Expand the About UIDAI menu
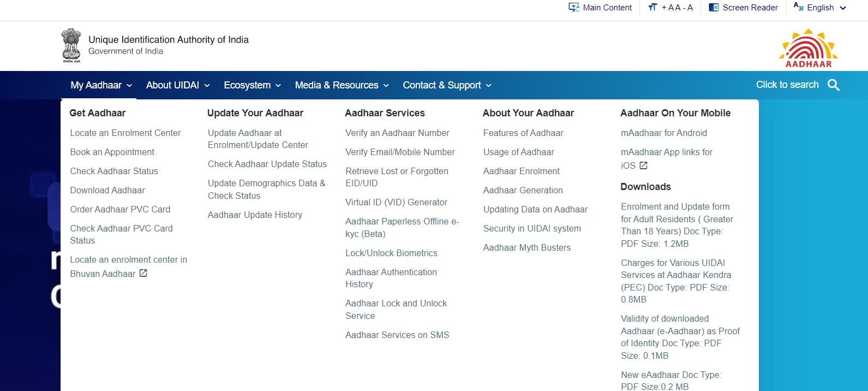 (177, 85)
